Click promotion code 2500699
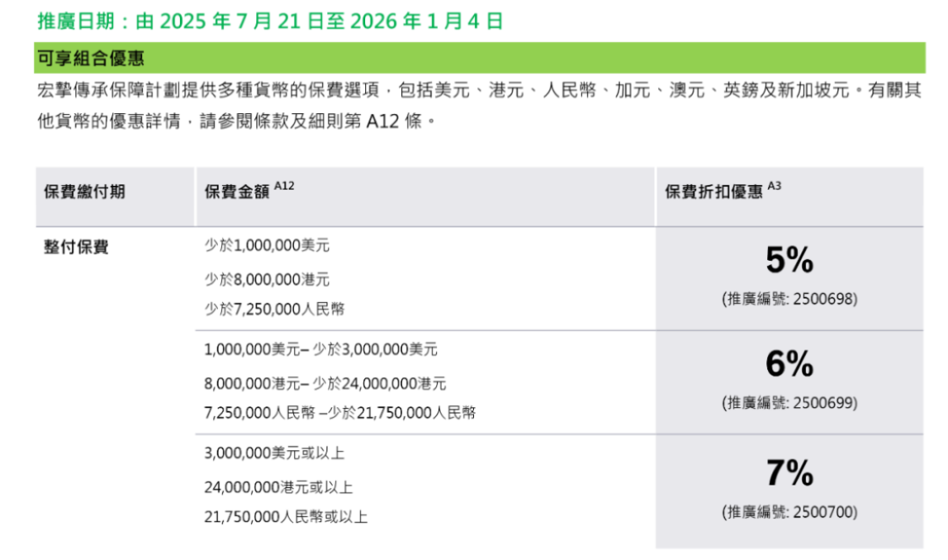The image size is (948, 560). coord(789,403)
